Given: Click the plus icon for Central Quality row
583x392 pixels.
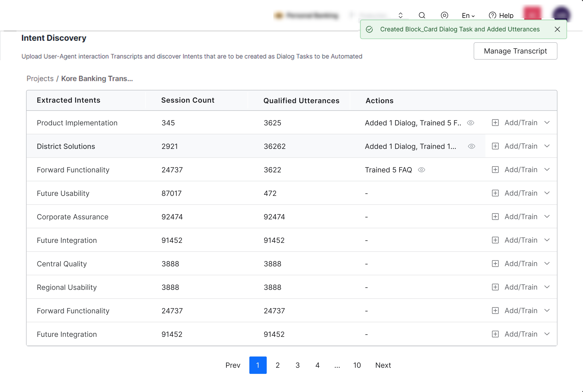Looking at the screenshot, I should tap(495, 264).
